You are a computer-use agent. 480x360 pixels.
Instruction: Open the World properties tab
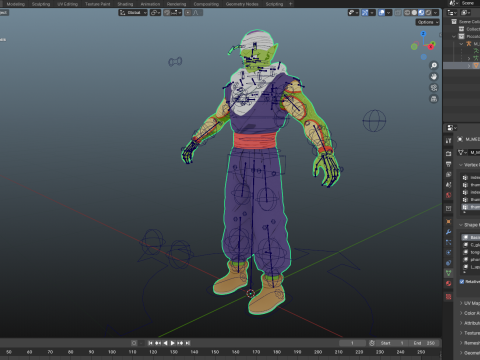tap(448, 195)
